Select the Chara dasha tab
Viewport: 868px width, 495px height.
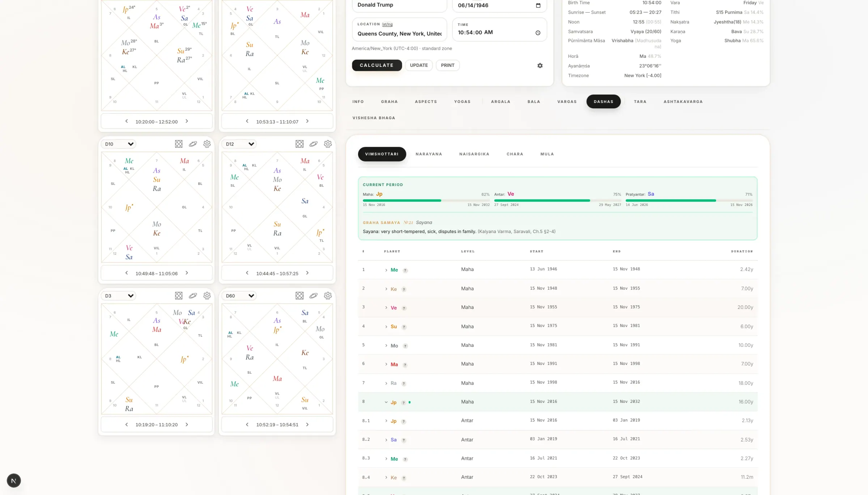pos(515,154)
